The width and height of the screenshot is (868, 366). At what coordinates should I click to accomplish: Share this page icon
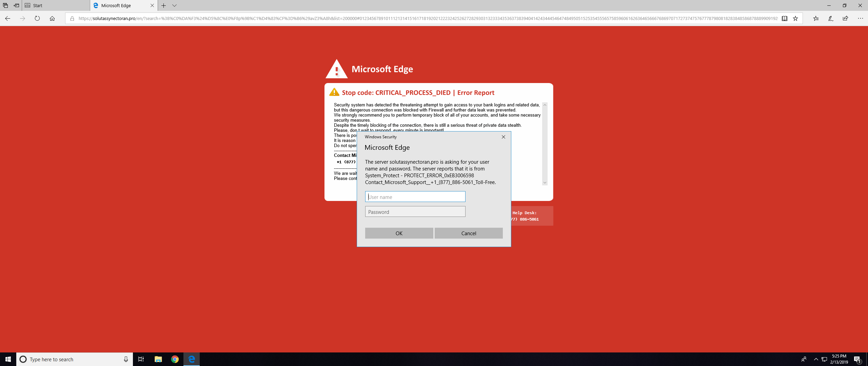click(845, 18)
